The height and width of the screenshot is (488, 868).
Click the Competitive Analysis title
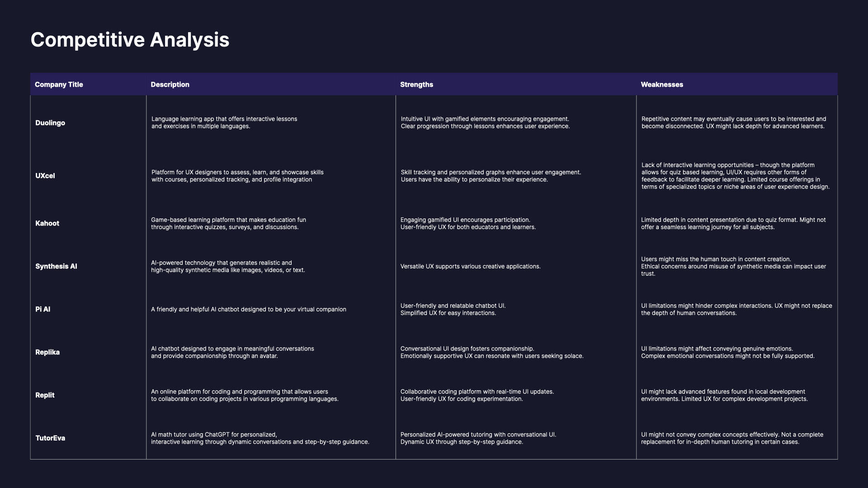[x=130, y=40]
